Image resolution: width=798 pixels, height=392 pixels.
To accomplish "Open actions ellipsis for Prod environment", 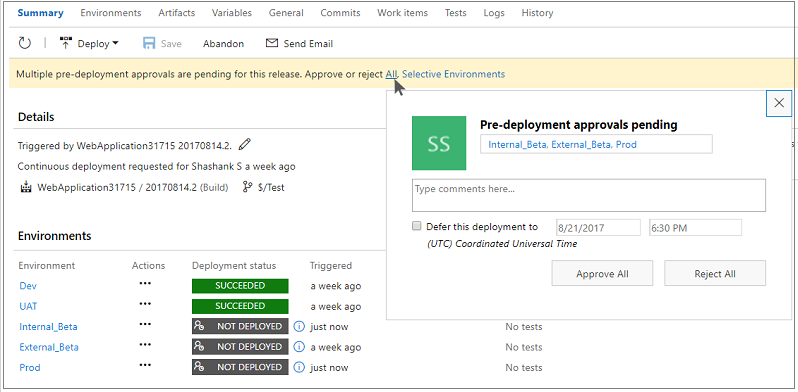I will [145, 365].
